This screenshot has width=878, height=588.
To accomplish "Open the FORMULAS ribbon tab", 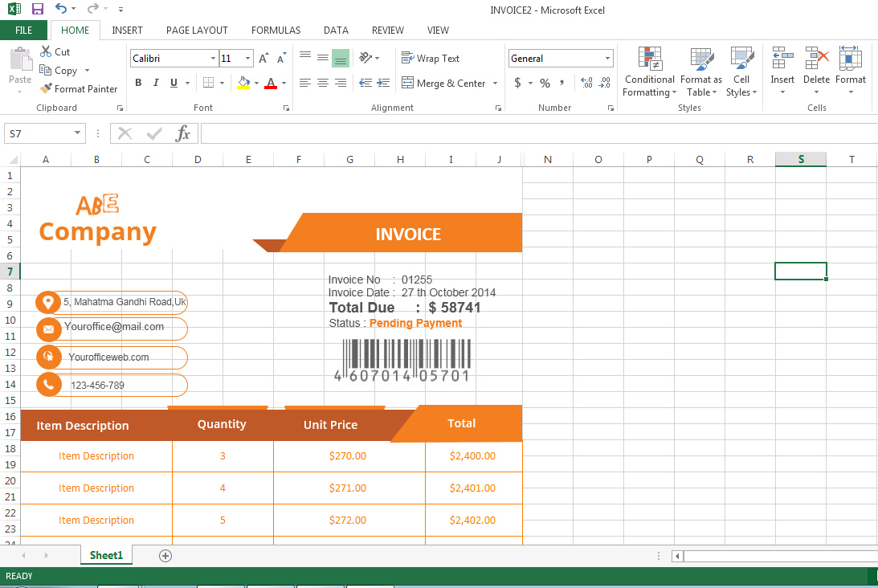I will pos(276,31).
